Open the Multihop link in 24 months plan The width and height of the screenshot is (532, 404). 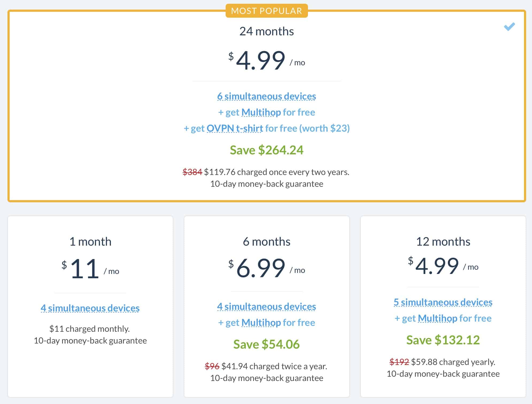261,112
